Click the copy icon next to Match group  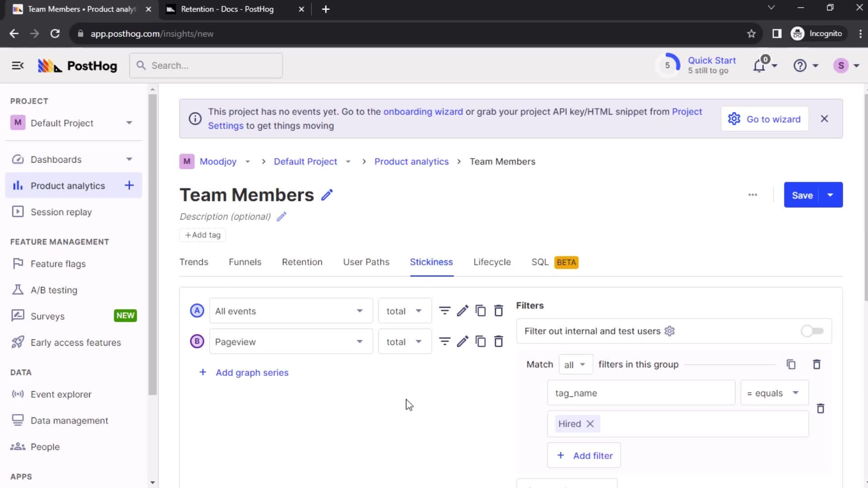(x=792, y=364)
